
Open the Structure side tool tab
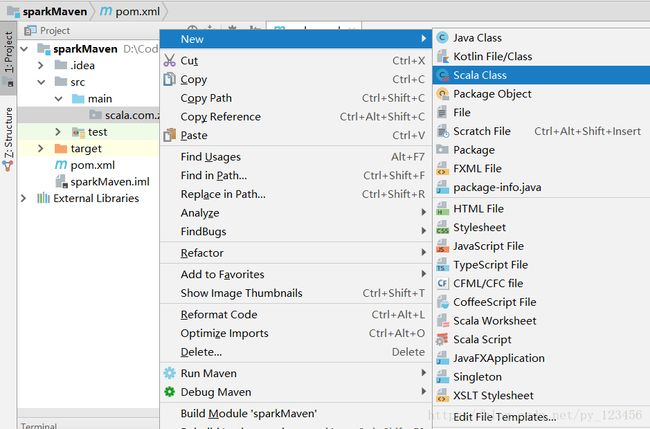click(x=8, y=139)
